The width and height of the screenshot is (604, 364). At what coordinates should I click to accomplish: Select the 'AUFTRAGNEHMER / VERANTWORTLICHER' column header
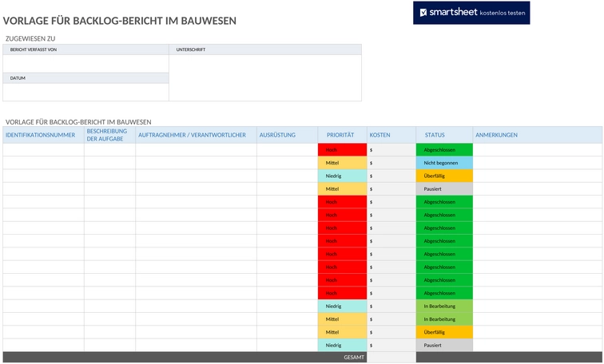pyautogui.click(x=196, y=135)
